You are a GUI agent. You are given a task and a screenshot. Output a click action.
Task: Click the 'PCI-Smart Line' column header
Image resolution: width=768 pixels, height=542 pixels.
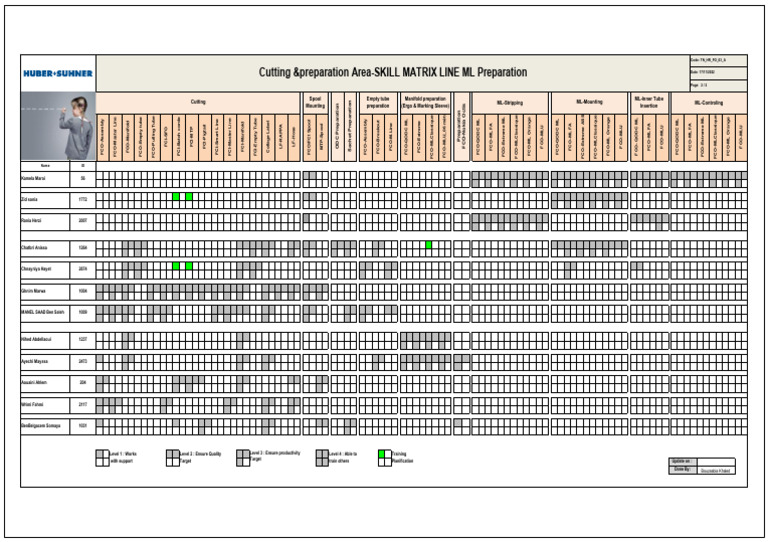point(217,138)
